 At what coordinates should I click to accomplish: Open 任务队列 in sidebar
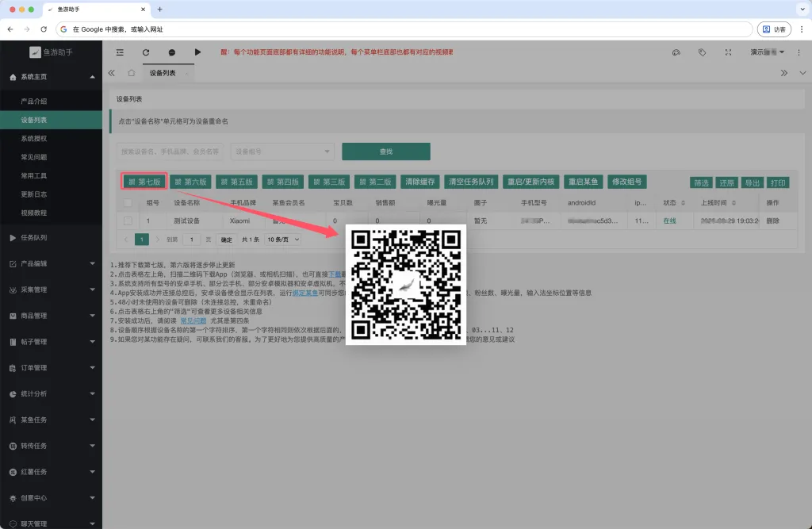coord(52,237)
